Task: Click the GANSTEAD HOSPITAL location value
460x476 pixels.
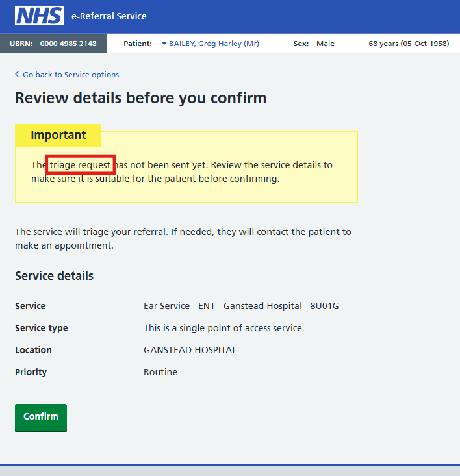Action: pos(190,350)
